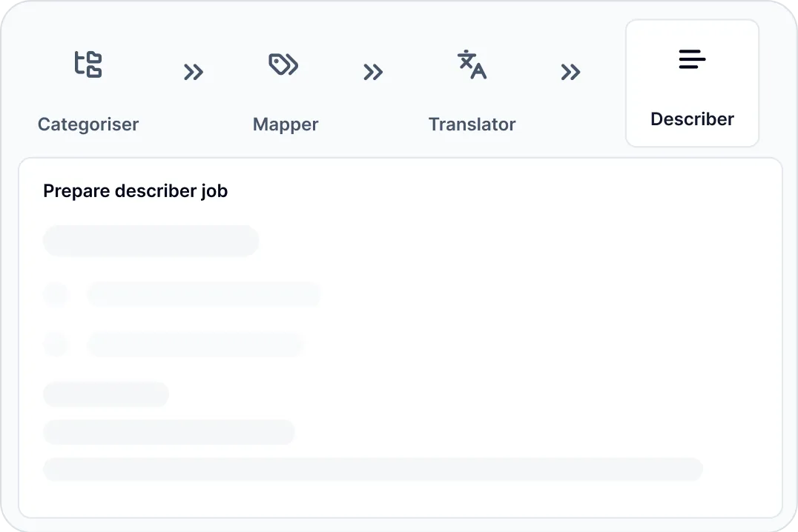The height and width of the screenshot is (532, 798).
Task: Click the chevron between Mapper and Translator
Action: click(374, 72)
